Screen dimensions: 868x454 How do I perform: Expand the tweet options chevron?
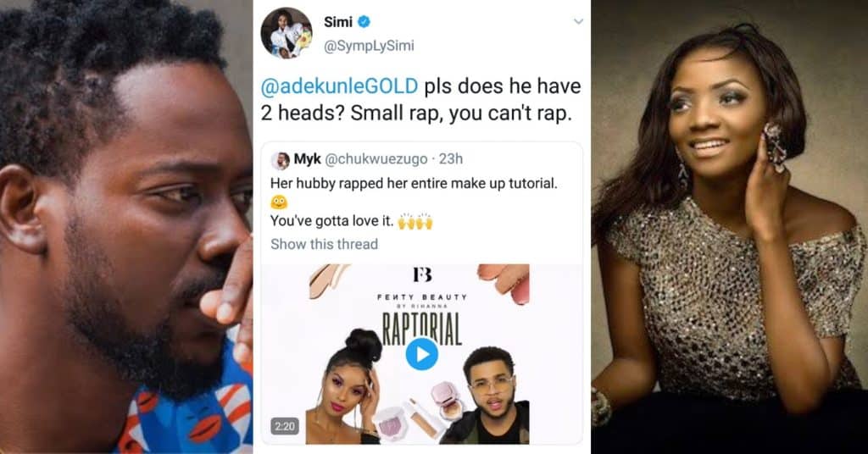point(578,21)
